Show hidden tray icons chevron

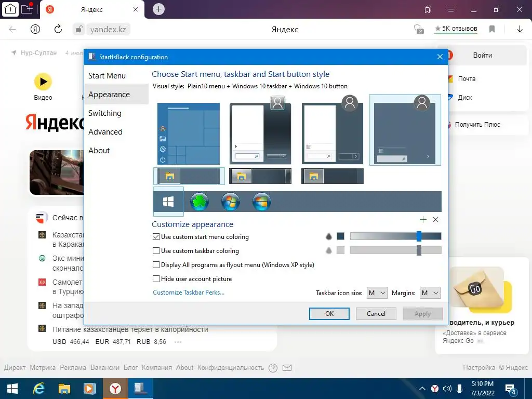[422, 389]
